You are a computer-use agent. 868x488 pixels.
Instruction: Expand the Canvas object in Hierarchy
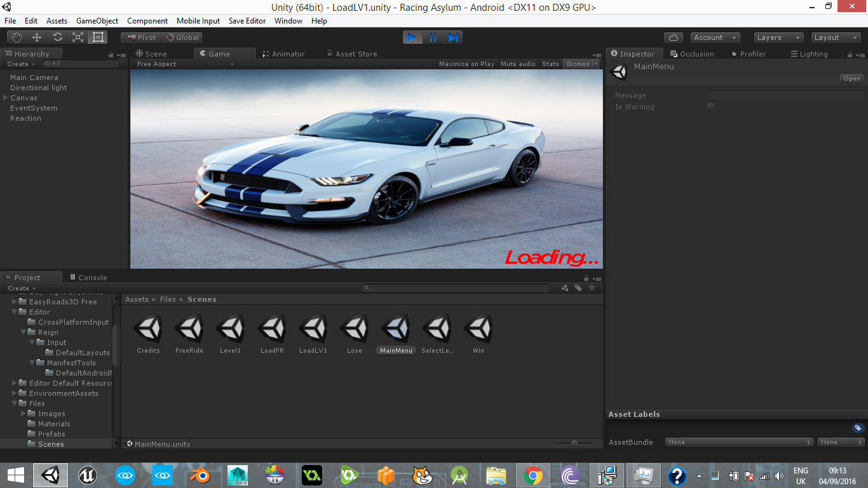[6, 98]
